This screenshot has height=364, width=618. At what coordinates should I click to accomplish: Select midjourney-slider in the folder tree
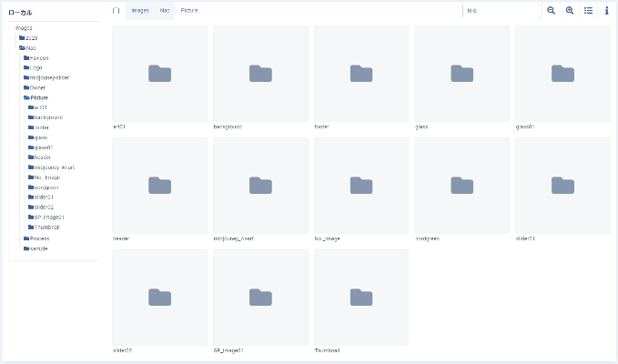(49, 77)
